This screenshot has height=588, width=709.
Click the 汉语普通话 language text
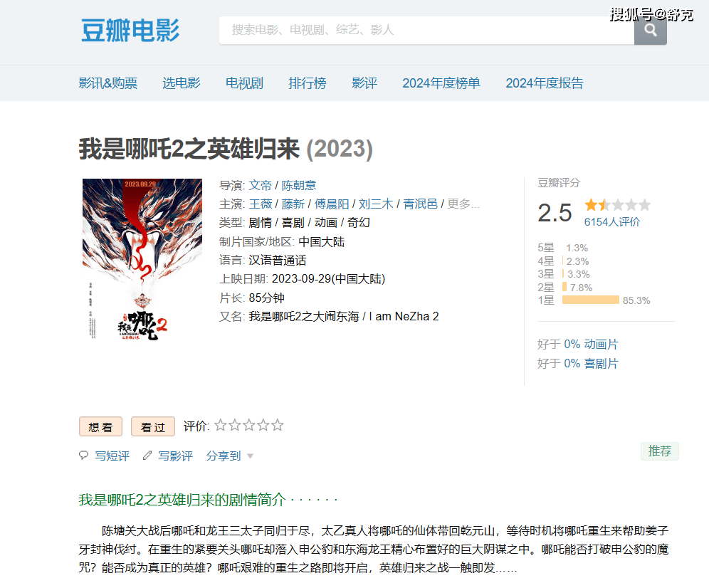pyautogui.click(x=277, y=260)
